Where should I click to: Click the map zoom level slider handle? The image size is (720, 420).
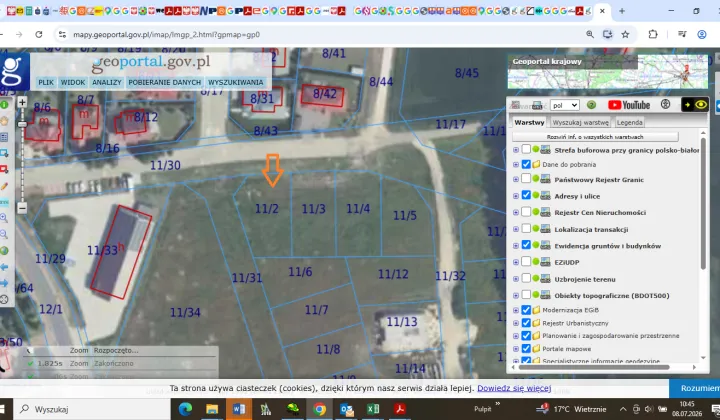22,124
